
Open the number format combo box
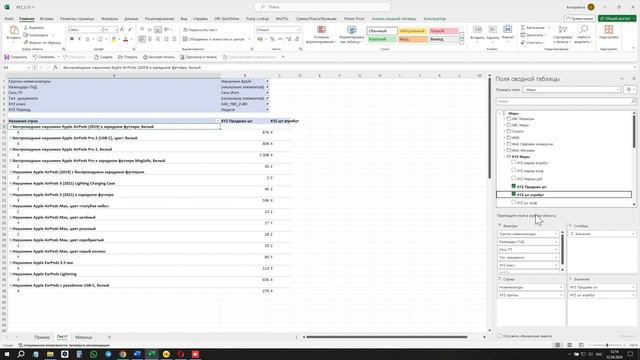point(278,30)
